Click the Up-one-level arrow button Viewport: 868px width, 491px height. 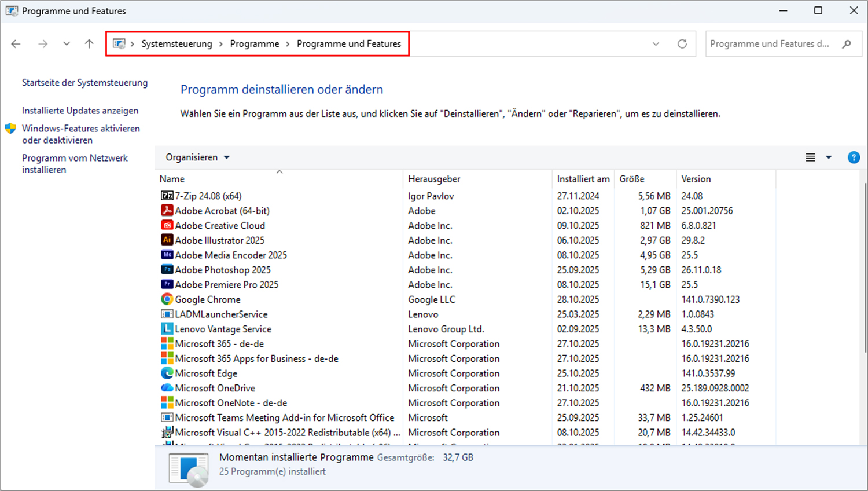tap(89, 43)
